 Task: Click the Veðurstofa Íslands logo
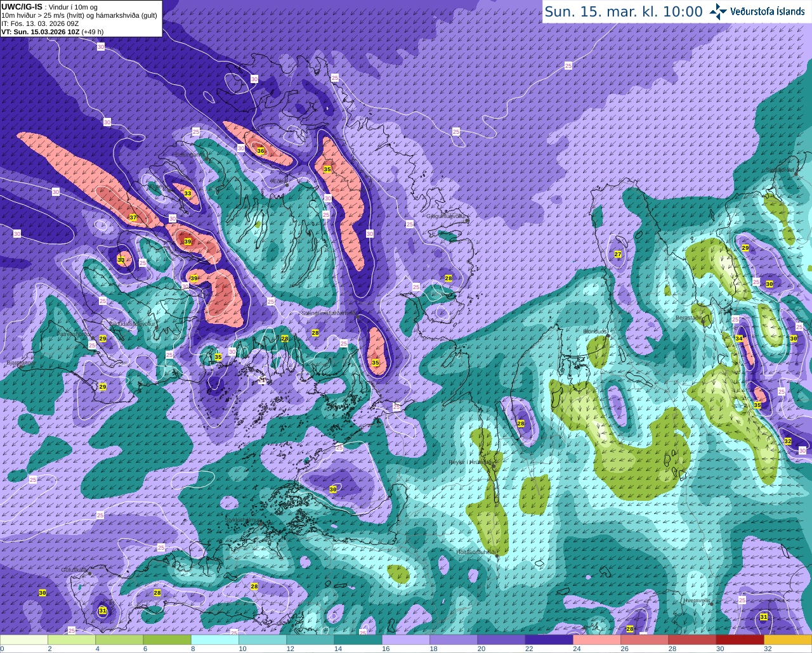(x=757, y=11)
